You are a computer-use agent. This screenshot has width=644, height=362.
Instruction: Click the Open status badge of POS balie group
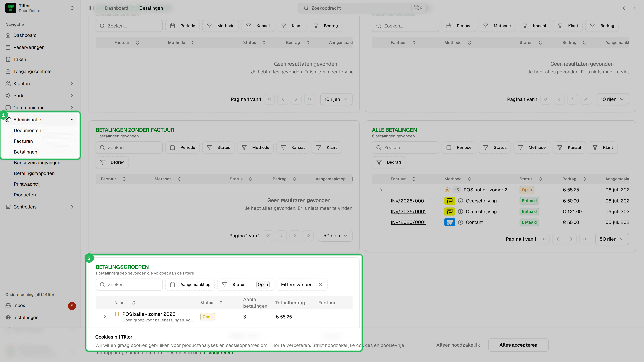207,317
